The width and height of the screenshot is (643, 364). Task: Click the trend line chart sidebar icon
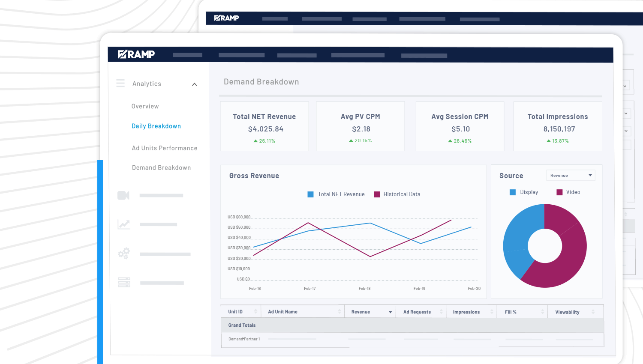124,224
